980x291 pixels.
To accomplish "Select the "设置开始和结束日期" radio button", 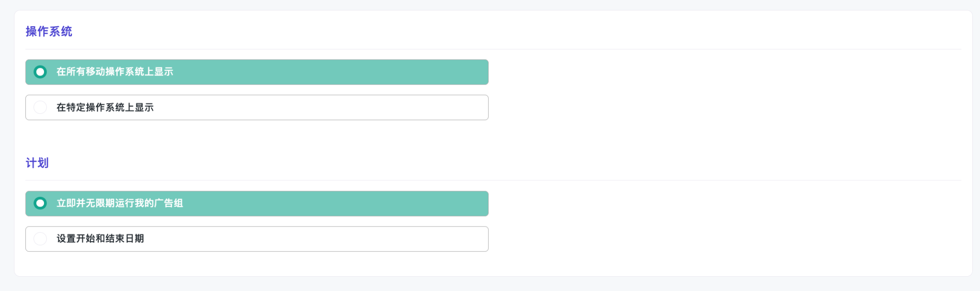I will (x=40, y=239).
